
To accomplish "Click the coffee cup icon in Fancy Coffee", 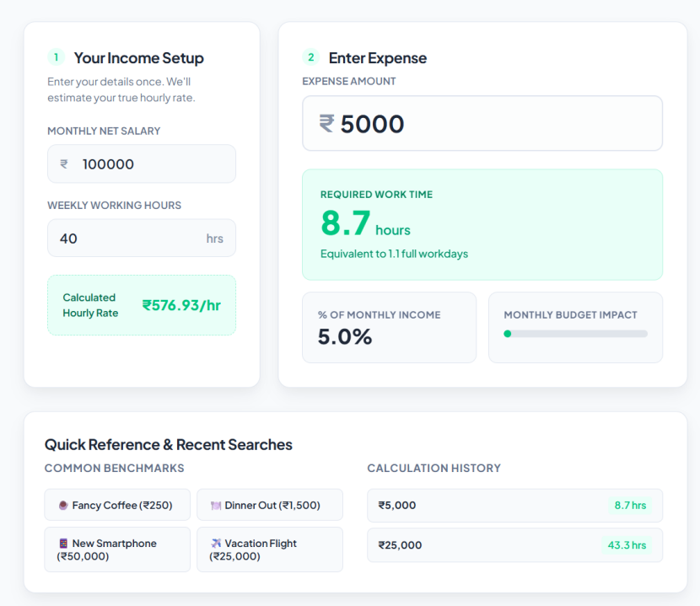I will [63, 505].
